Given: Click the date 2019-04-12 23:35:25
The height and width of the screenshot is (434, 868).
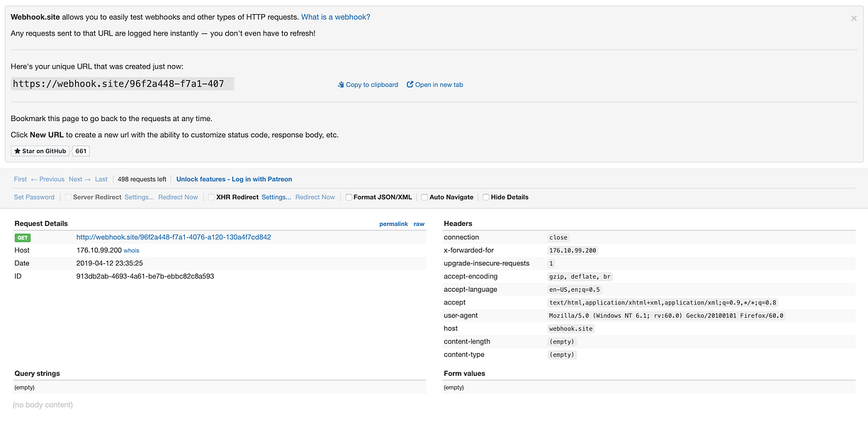Looking at the screenshot, I should point(110,263).
